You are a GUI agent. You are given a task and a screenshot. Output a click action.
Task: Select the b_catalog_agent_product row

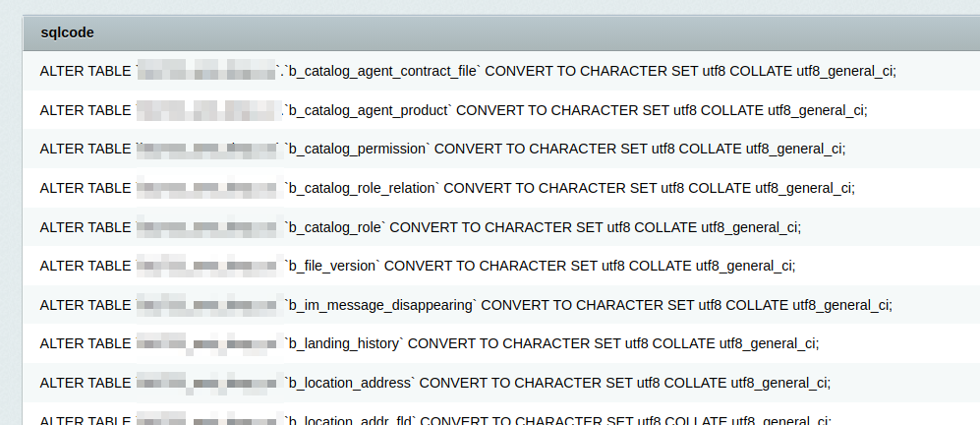click(x=501, y=109)
